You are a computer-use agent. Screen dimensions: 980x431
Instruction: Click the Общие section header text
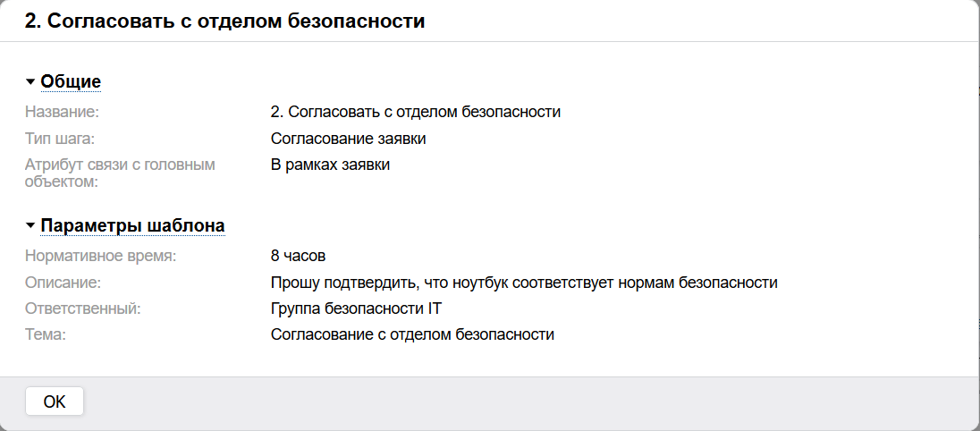click(x=71, y=82)
